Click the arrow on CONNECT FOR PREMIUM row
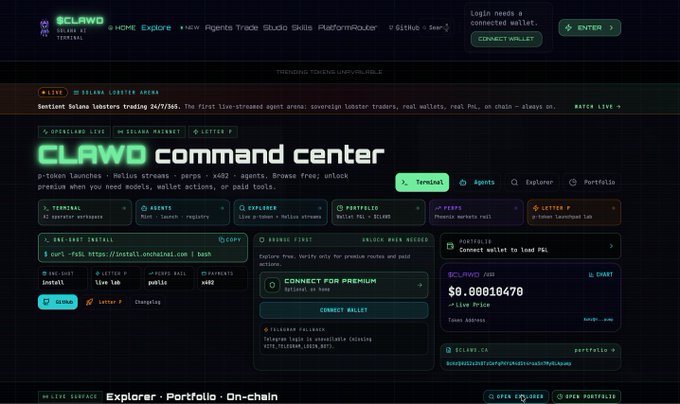This screenshot has width=680, height=404. coord(419,285)
